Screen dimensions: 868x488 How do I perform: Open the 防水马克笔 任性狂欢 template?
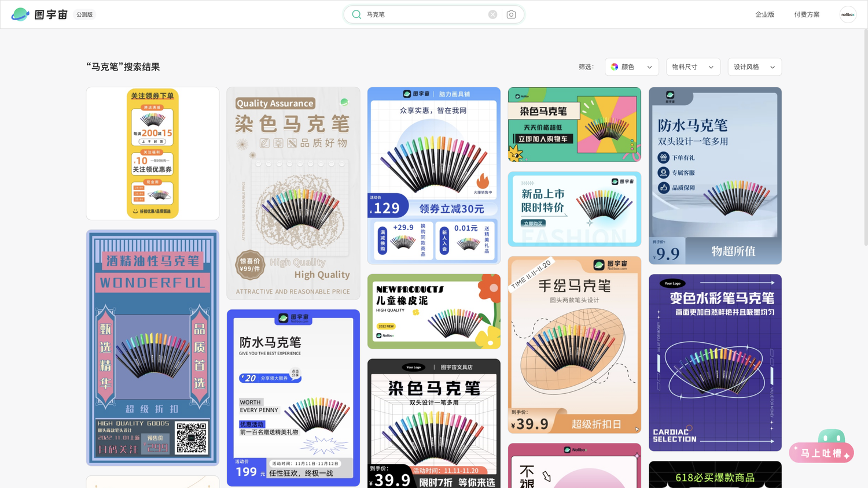[x=293, y=398]
